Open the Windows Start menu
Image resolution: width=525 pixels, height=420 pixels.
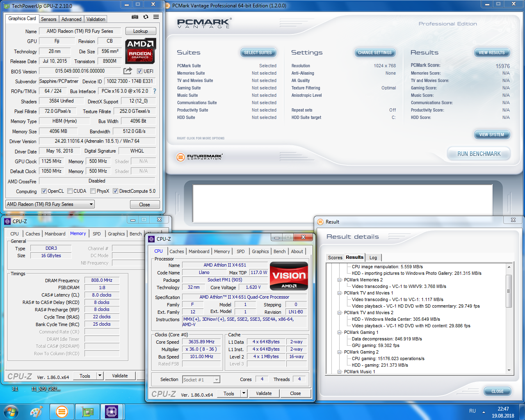11,411
